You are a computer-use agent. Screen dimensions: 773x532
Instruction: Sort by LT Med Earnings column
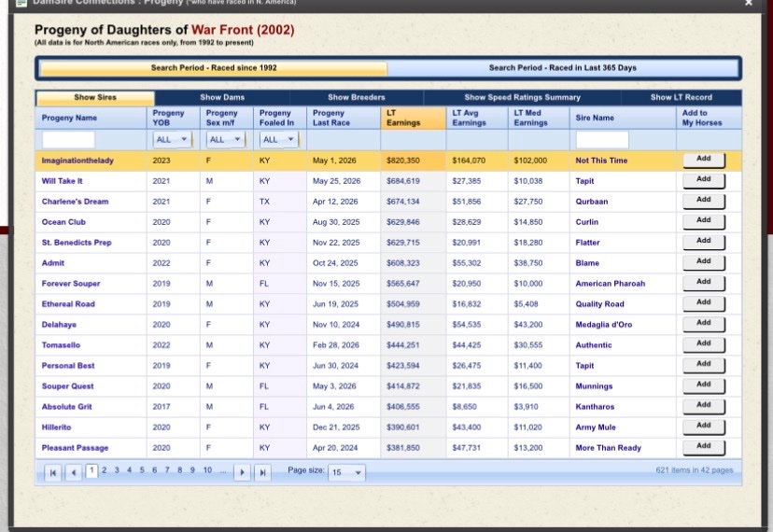pos(530,118)
